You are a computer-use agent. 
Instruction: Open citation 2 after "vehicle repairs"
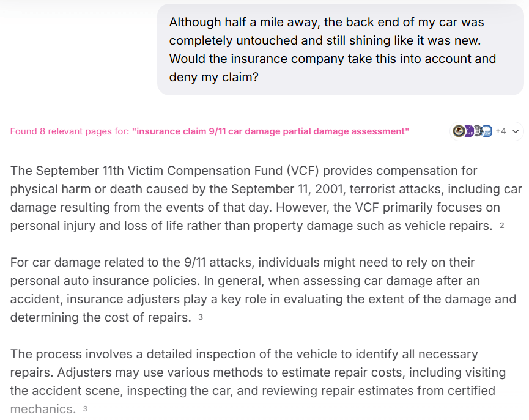[501, 226]
